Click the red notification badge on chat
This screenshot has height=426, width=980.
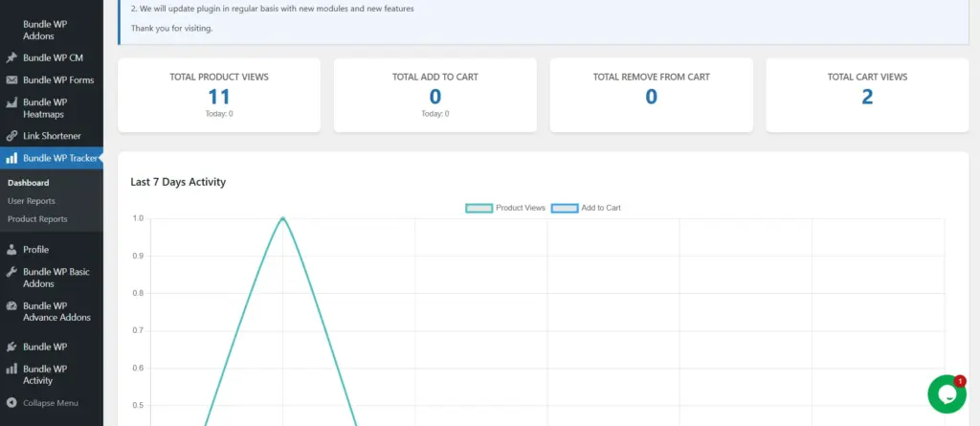(x=960, y=381)
